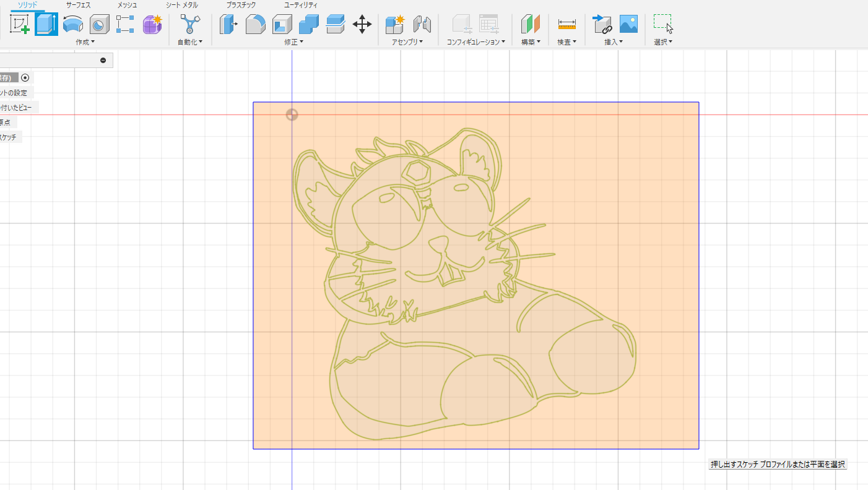Switch to the メッシュ tab
868x490 pixels.
(x=127, y=5)
